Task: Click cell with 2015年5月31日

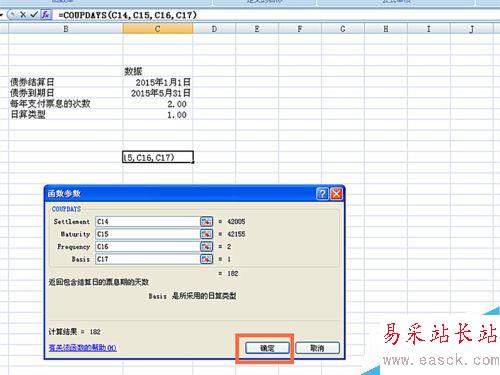Action: click(x=158, y=93)
